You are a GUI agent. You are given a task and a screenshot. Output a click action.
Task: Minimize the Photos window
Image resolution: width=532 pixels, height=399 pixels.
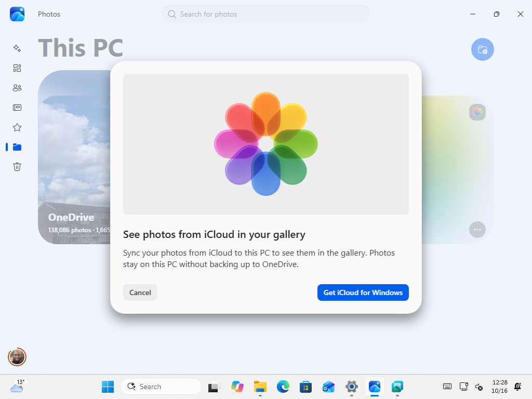click(x=473, y=14)
